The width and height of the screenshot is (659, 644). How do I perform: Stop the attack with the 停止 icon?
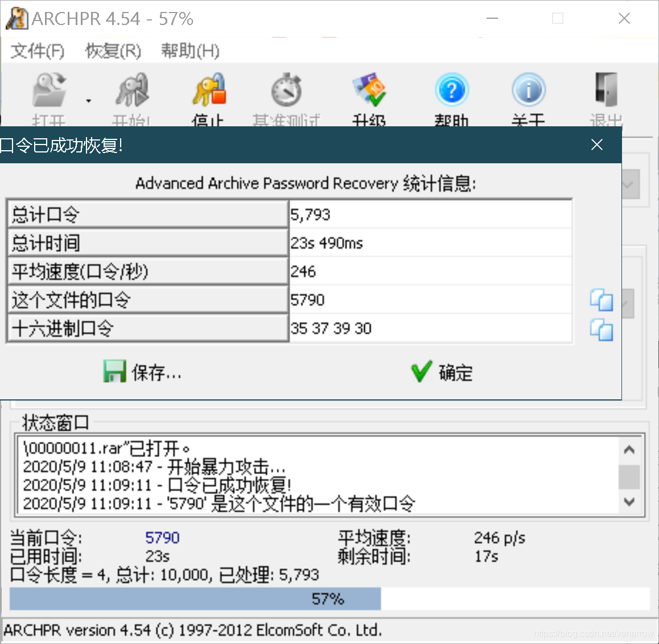pos(209,90)
